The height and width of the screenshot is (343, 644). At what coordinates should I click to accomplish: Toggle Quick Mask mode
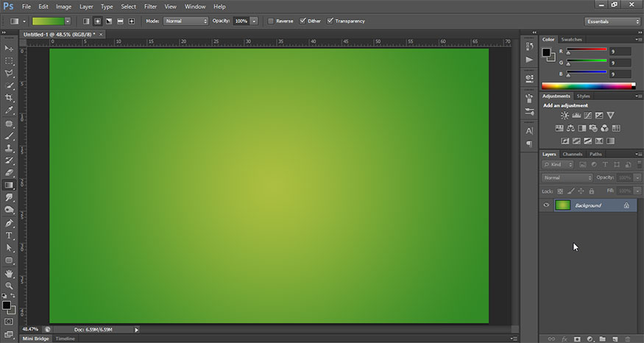(9, 322)
